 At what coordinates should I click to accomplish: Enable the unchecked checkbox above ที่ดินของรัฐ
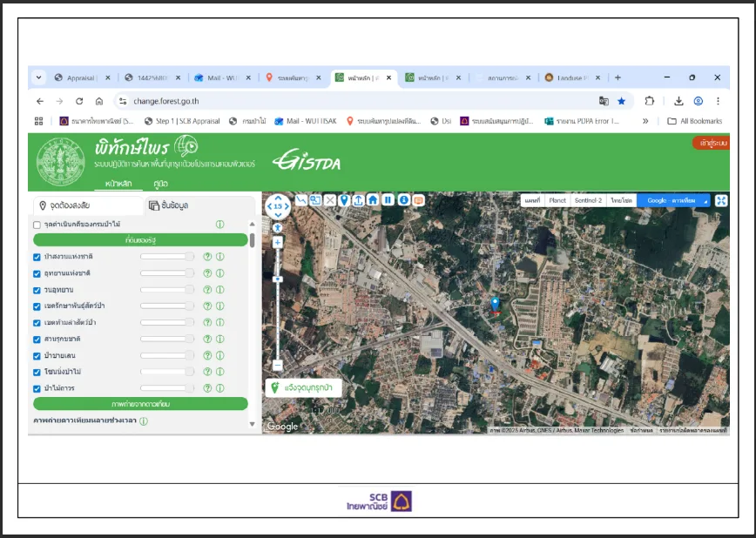pyautogui.click(x=37, y=225)
